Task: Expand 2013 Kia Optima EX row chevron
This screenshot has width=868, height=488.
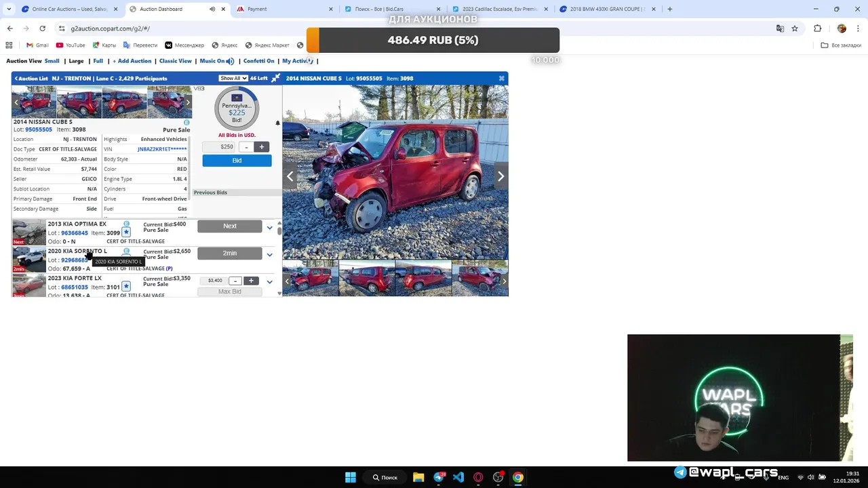Action: 269,228
